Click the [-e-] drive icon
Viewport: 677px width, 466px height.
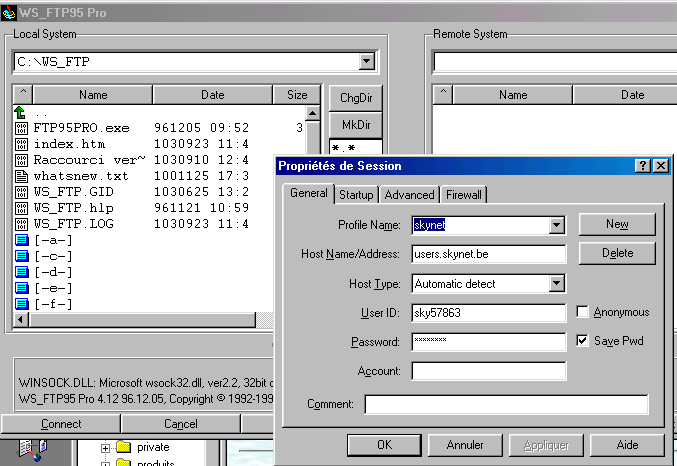coord(22,288)
